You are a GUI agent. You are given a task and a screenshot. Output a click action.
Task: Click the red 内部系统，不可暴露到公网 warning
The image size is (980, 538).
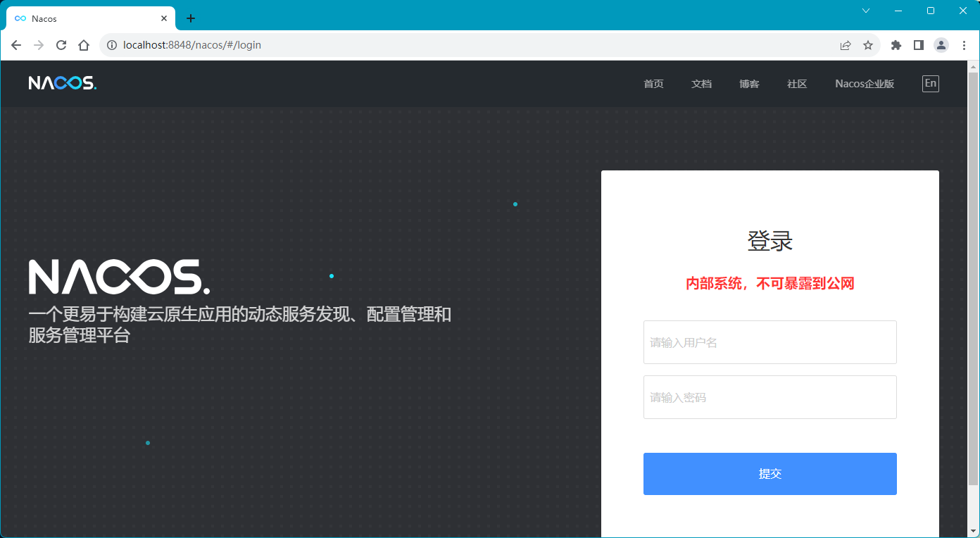(770, 284)
